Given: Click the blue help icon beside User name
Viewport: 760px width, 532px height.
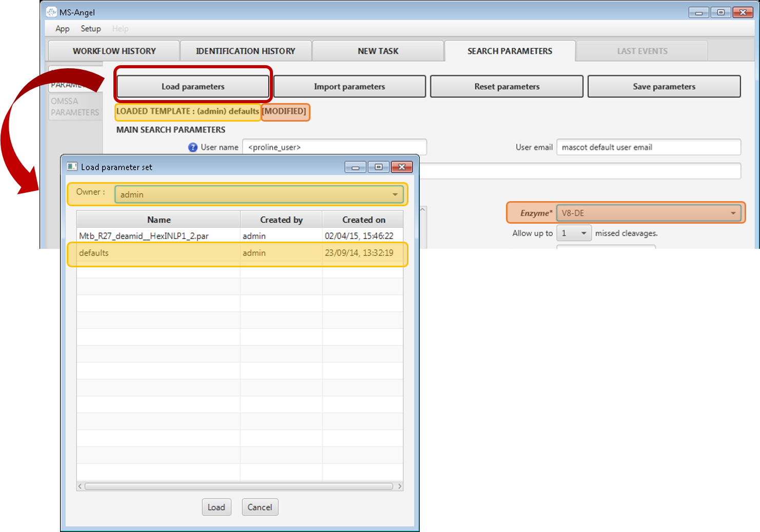Looking at the screenshot, I should pos(193,147).
